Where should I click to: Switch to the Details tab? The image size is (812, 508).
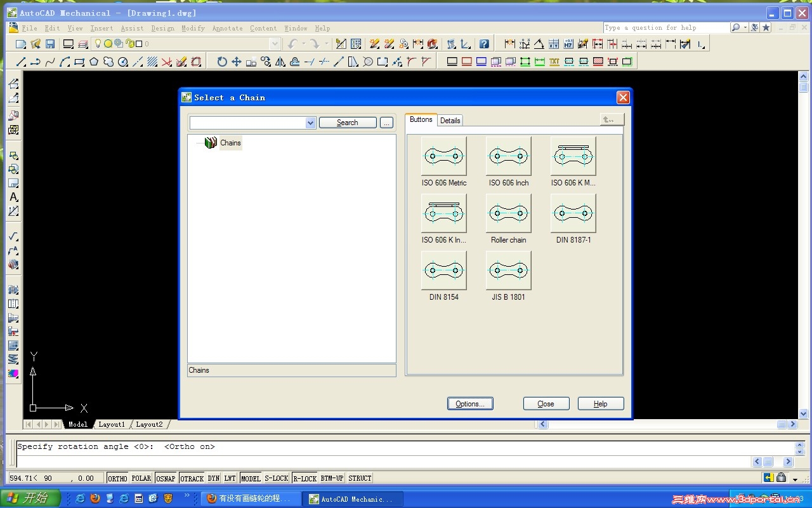pos(450,121)
